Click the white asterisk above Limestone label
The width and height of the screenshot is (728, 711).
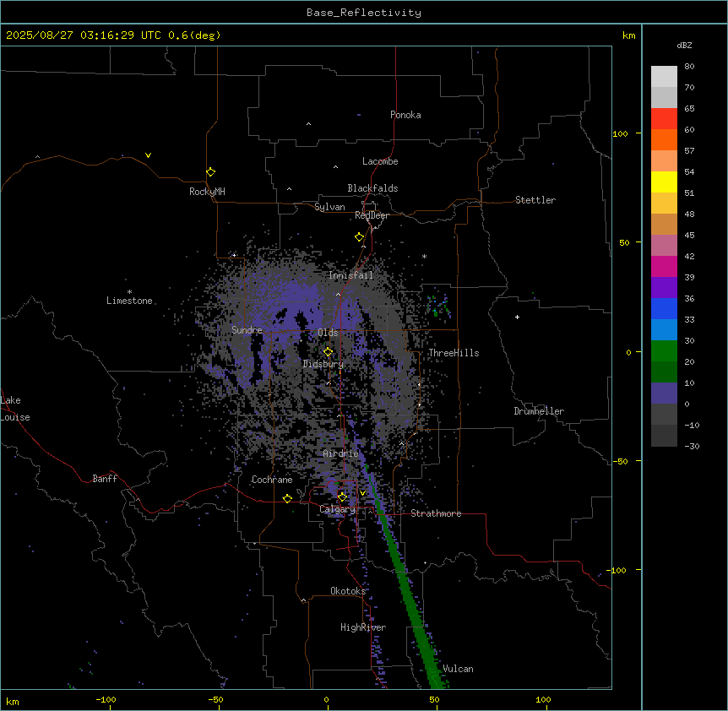(129, 292)
